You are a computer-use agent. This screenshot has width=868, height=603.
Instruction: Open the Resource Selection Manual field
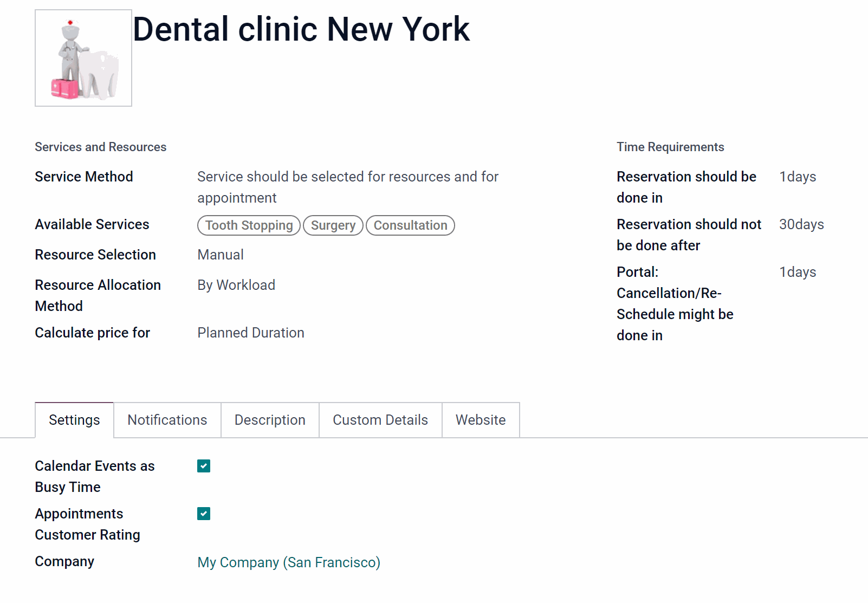(221, 255)
